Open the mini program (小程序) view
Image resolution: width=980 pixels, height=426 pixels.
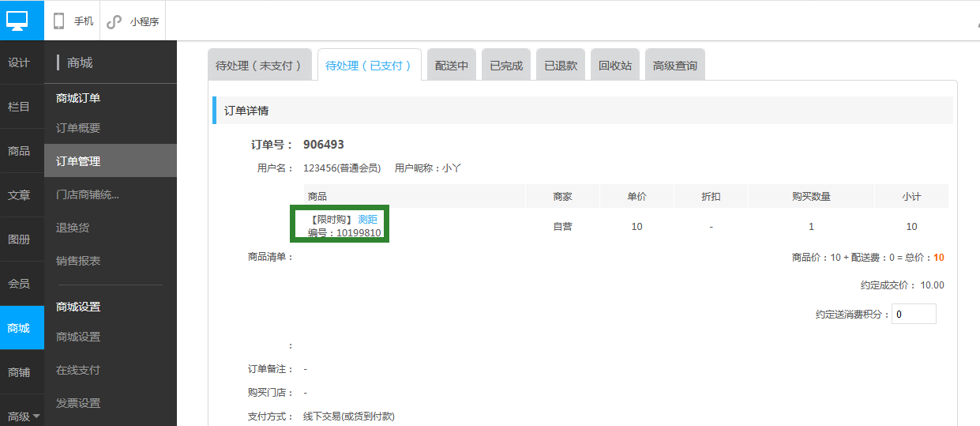(133, 21)
